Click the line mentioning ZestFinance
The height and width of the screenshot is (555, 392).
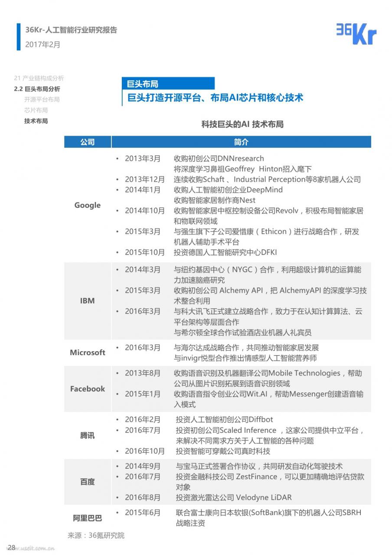(x=270, y=477)
